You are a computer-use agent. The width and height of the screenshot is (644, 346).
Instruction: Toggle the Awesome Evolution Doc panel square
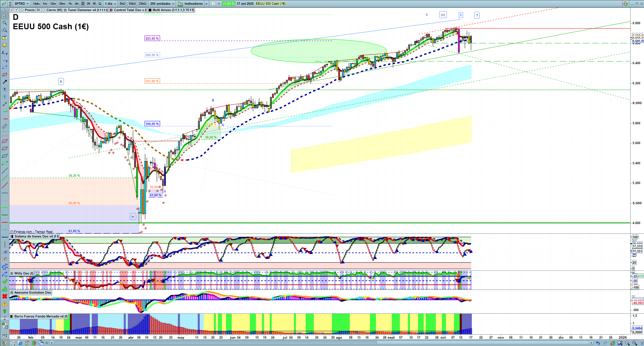click(x=12, y=293)
